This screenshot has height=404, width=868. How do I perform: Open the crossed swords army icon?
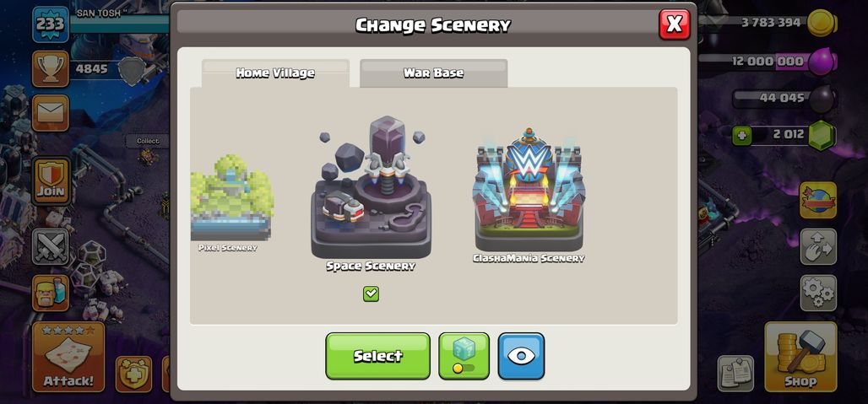pos(51,246)
